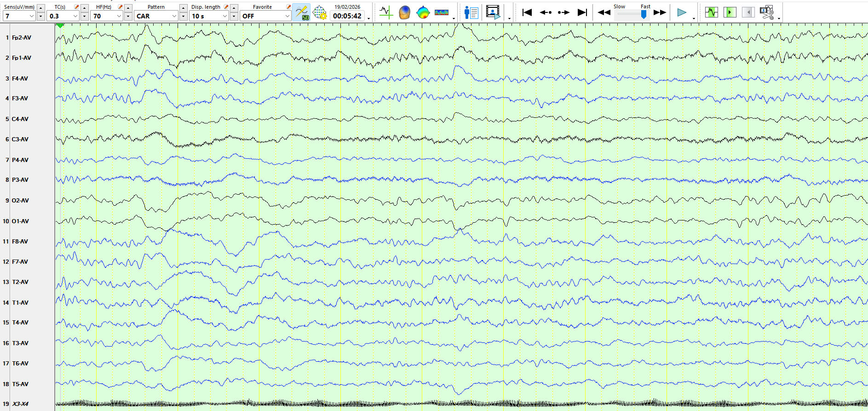Open the patient information panel
Screen dimensions: 868x411
point(471,12)
